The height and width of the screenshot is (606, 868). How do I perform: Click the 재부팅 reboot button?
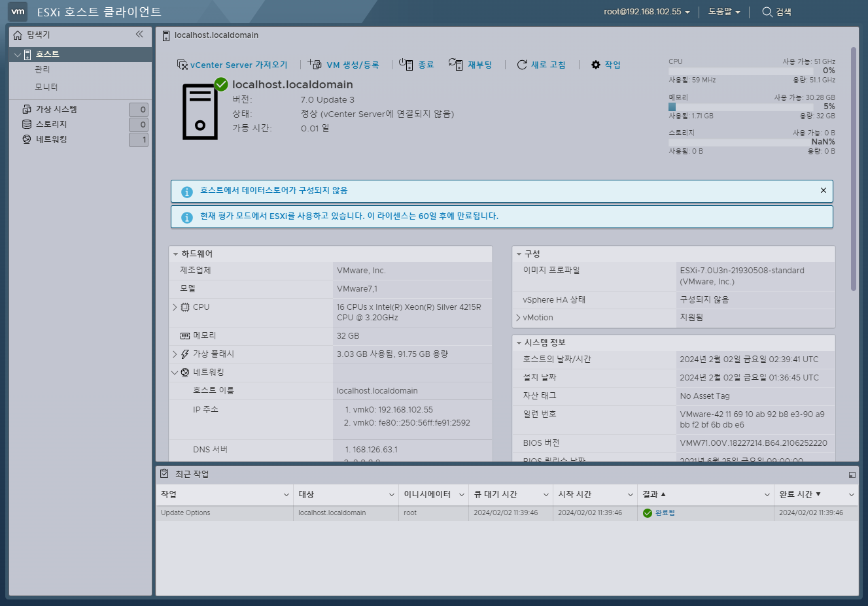coord(470,65)
